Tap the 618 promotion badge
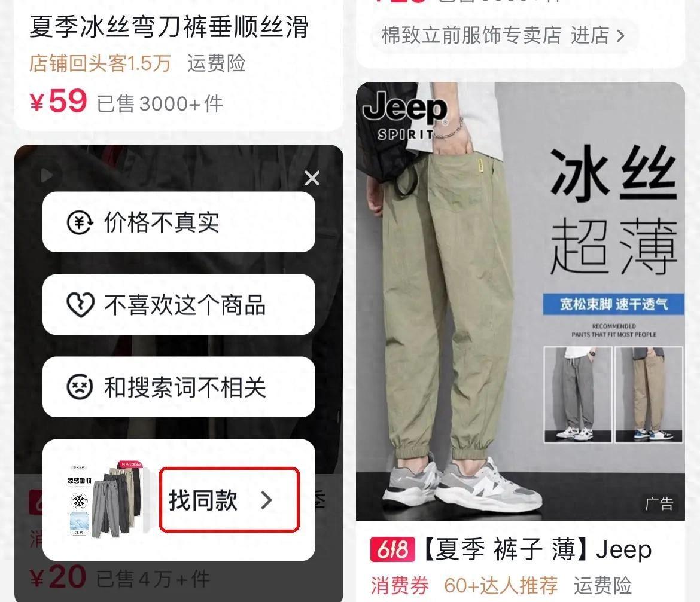 [392, 550]
